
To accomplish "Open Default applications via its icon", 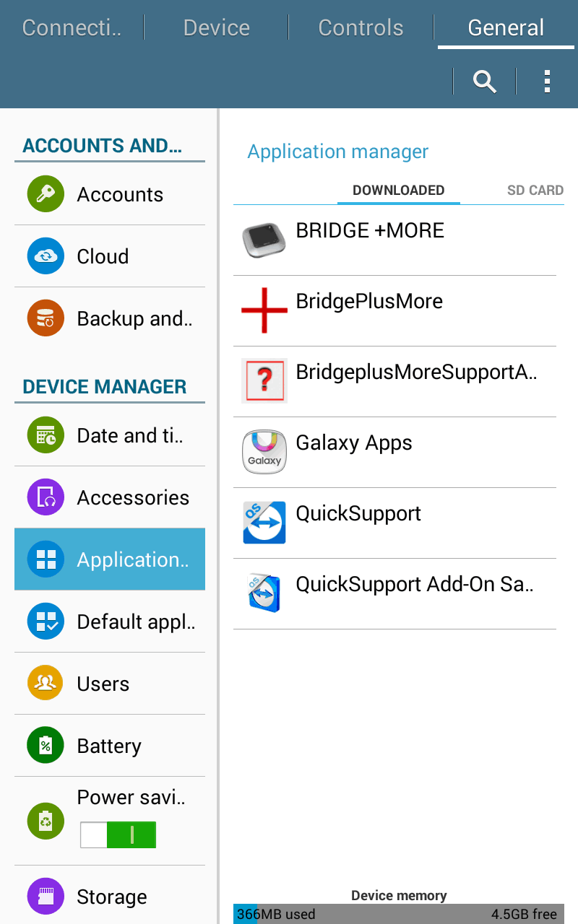I will (45, 621).
